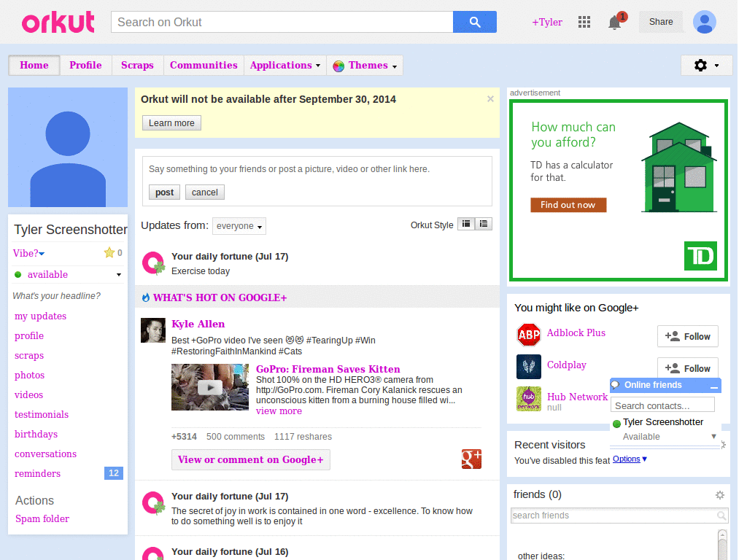Click the search friends magnifier icon
Screen dimensions: 747x560
point(721,516)
